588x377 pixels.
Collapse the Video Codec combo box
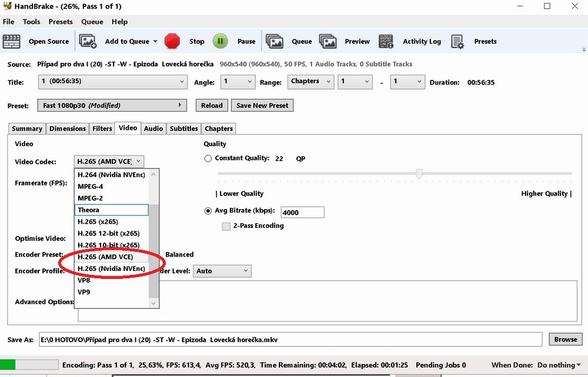click(x=109, y=161)
